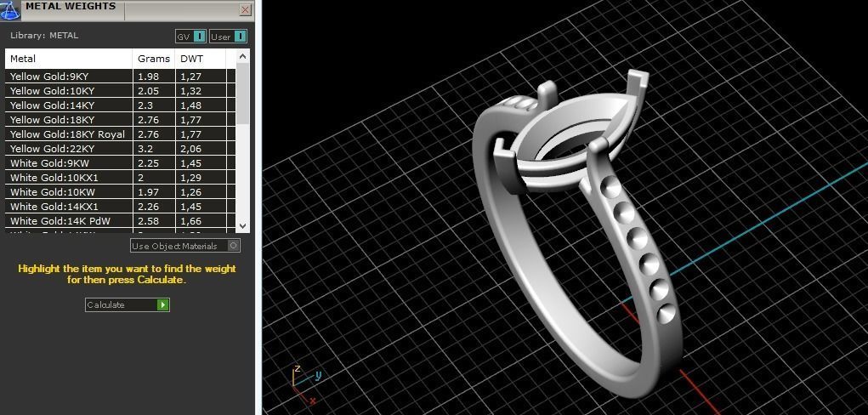Click the Metal Weights logo icon

tap(10, 10)
